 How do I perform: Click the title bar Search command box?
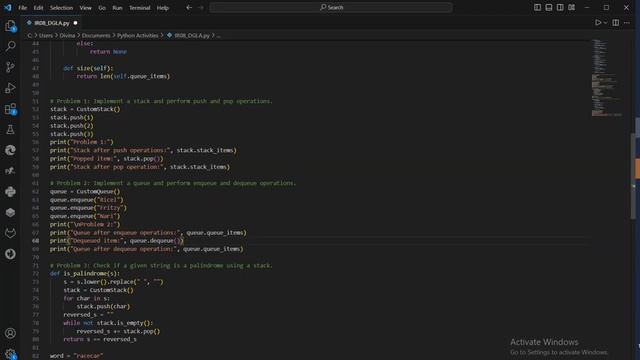[x=331, y=7]
